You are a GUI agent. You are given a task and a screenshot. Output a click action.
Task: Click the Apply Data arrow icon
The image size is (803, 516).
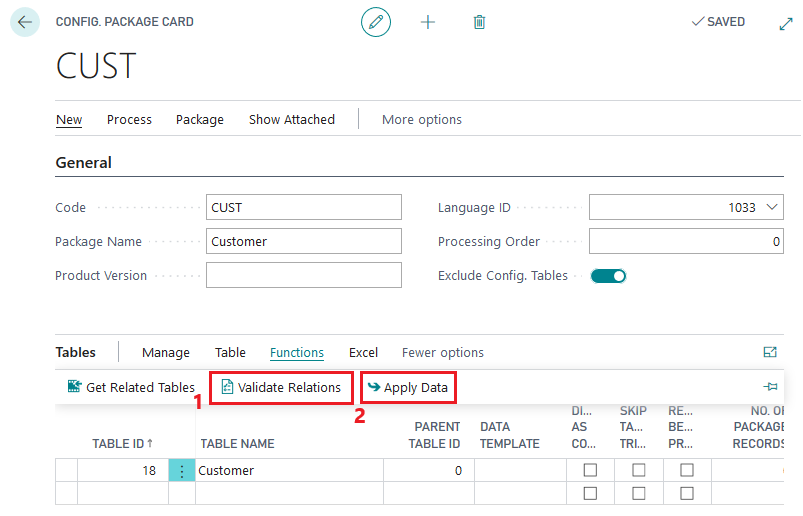[x=374, y=386]
